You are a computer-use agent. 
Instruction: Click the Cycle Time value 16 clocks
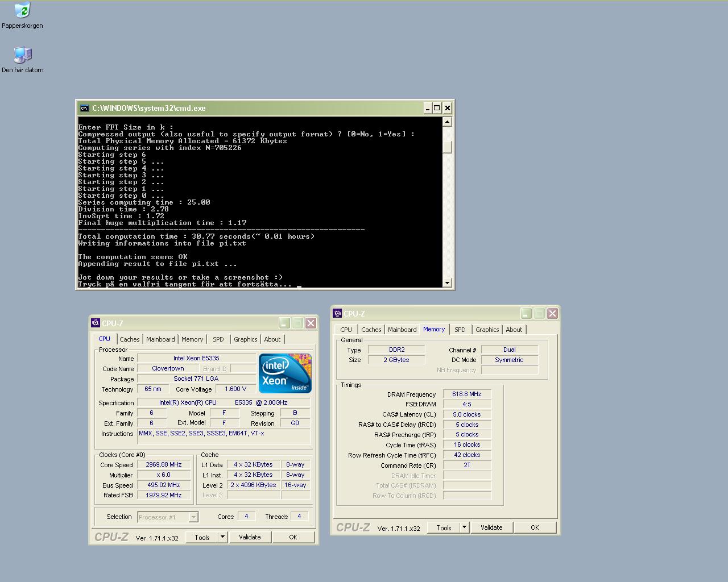[x=467, y=444]
